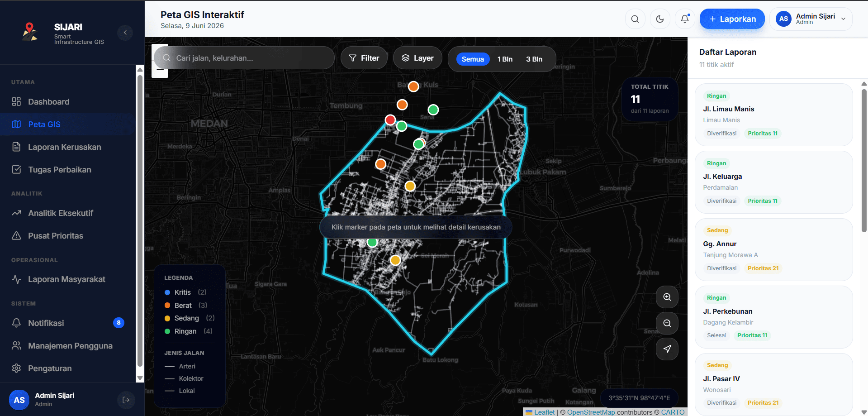The width and height of the screenshot is (868, 416).
Task: Open Jl. Pasar IV report card
Action: click(774, 384)
